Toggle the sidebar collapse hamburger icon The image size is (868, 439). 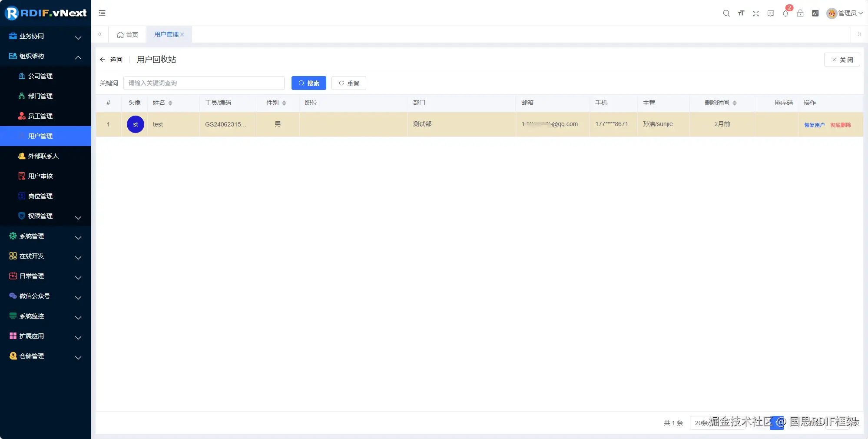(x=102, y=13)
